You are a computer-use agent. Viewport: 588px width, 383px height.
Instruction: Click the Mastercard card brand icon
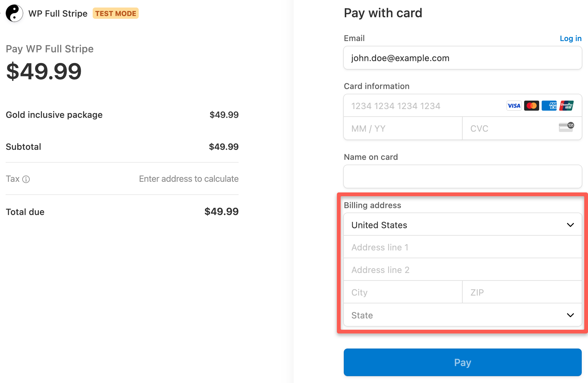click(531, 106)
